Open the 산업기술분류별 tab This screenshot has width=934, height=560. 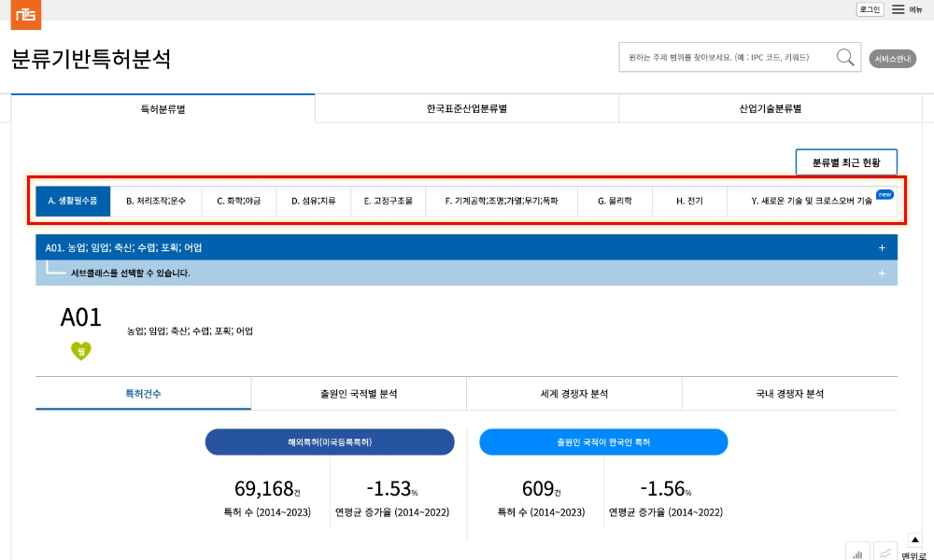(771, 109)
